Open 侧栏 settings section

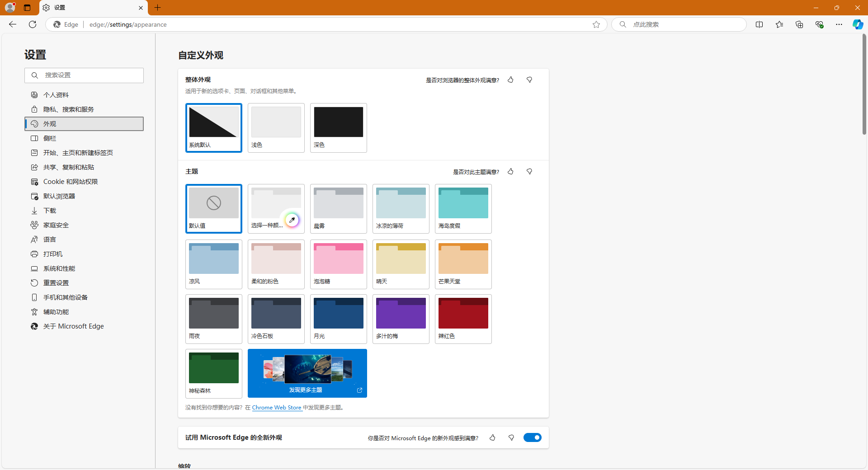pyautogui.click(x=84, y=138)
